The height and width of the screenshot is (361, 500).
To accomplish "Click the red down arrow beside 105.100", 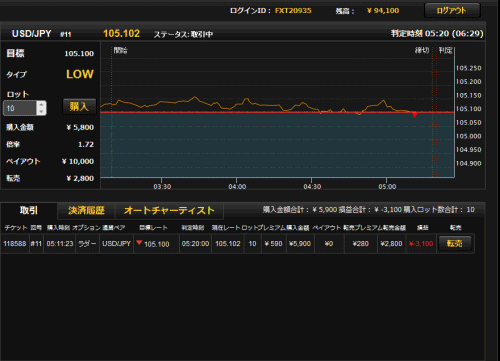I will click(139, 242).
